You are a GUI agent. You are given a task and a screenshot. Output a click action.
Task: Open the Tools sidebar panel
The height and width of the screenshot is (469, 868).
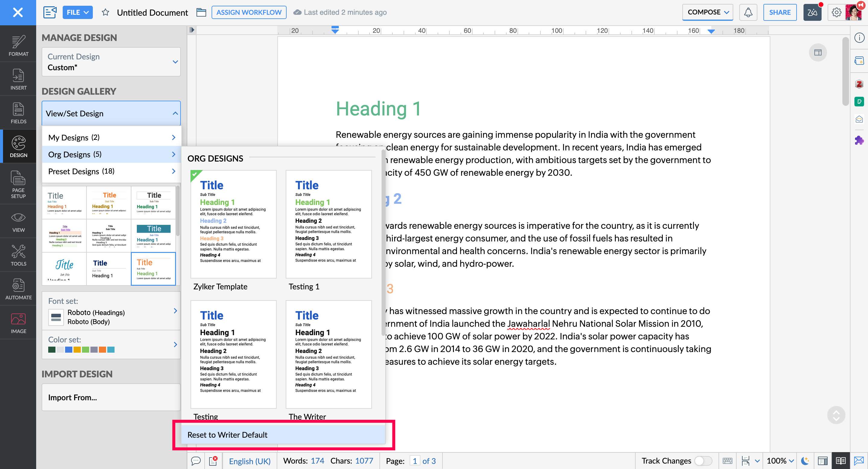click(18, 255)
